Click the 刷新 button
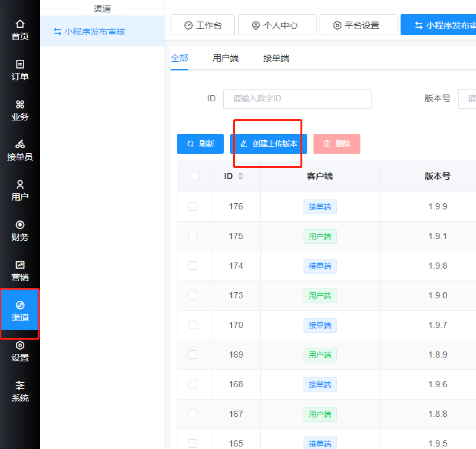This screenshot has height=449, width=476. pyautogui.click(x=200, y=144)
